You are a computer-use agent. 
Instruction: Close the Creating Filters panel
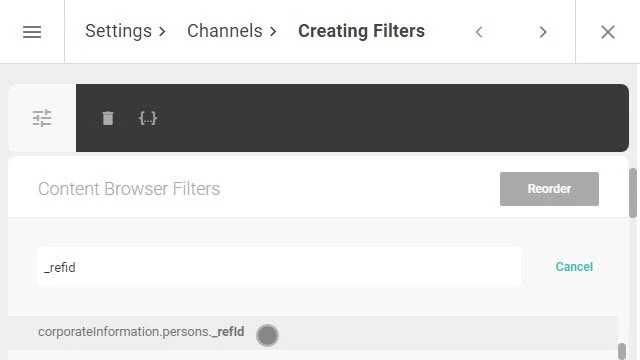608,32
